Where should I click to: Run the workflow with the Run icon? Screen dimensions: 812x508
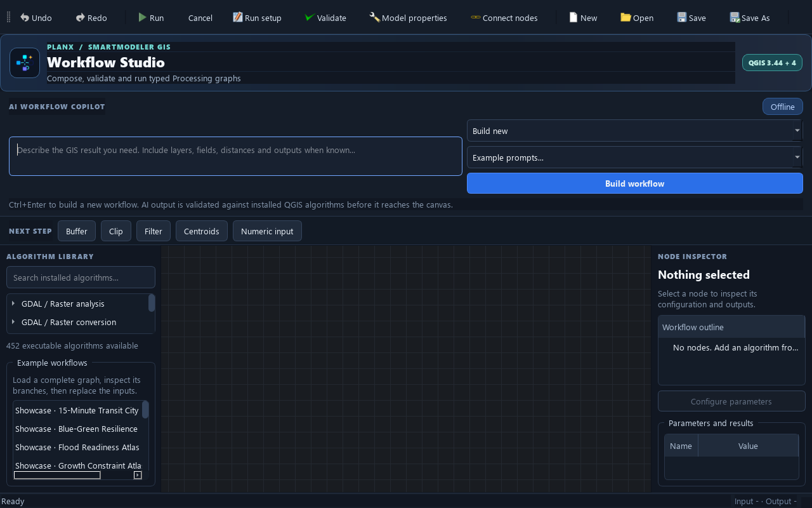(143, 18)
